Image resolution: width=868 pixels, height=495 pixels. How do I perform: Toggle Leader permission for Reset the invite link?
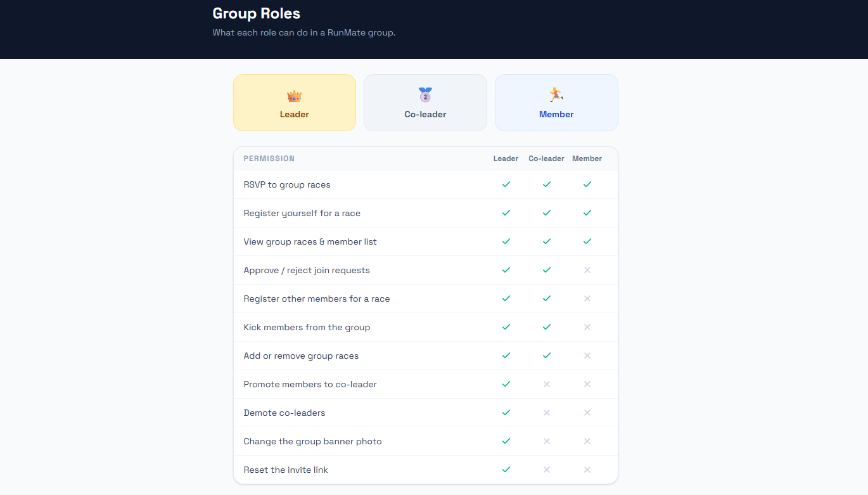tap(506, 470)
